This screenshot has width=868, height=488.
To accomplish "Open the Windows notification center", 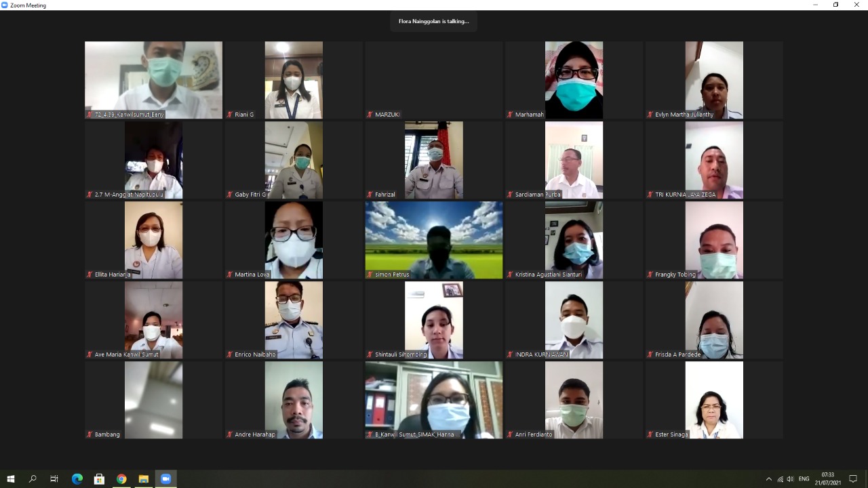I will point(853,479).
